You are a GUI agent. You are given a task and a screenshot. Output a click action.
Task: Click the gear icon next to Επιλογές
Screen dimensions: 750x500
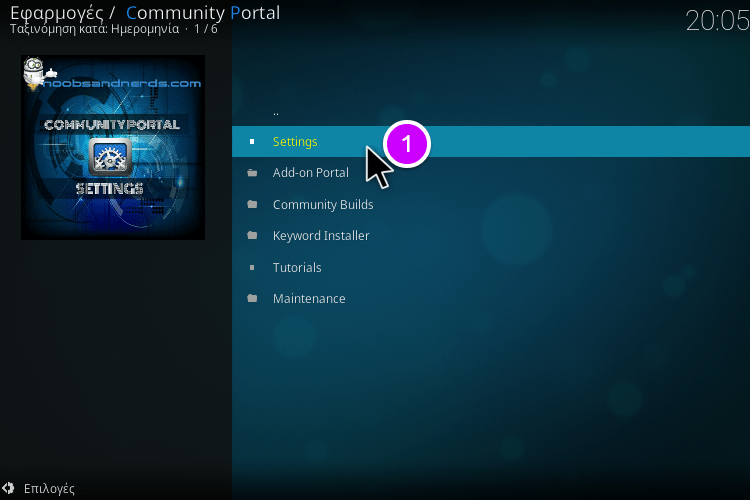8,488
